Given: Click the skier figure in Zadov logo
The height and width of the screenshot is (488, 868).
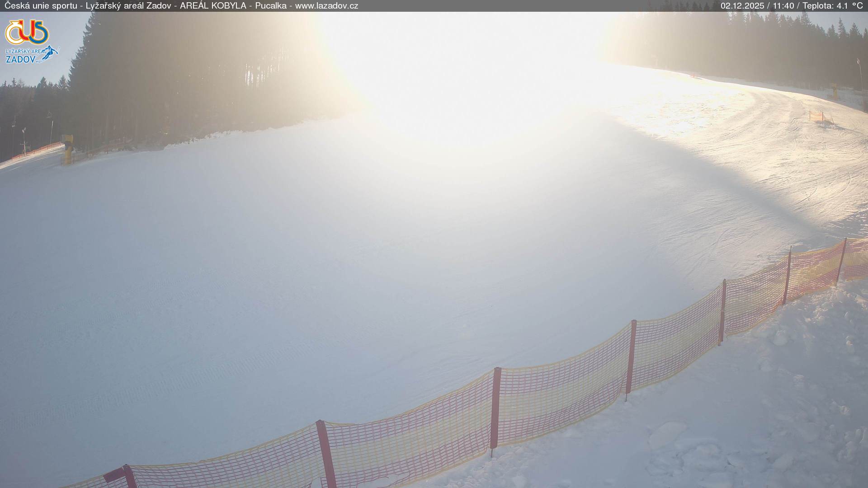Looking at the screenshot, I should pos(51,52).
